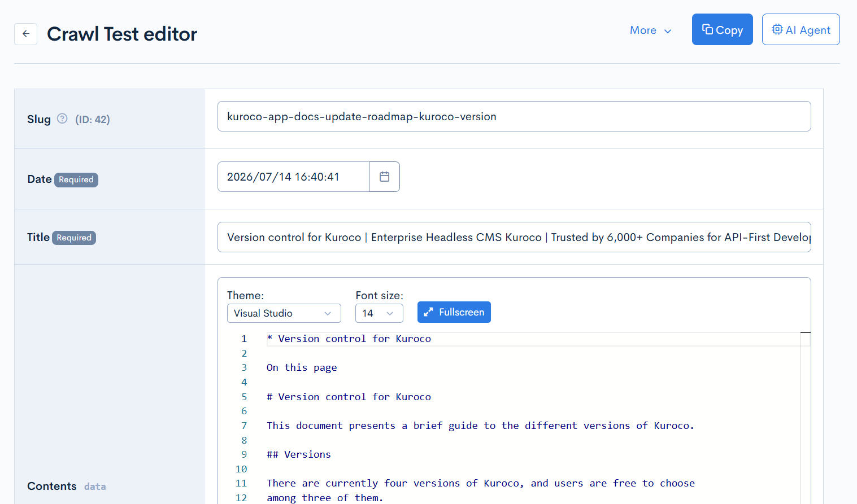Click the 'There are currently four versions' line

481,483
